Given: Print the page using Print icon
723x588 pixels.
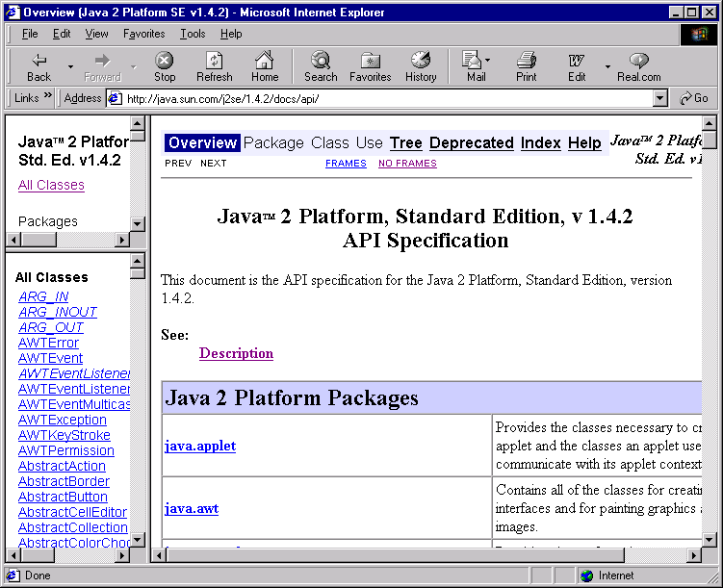Looking at the screenshot, I should tap(527, 61).
